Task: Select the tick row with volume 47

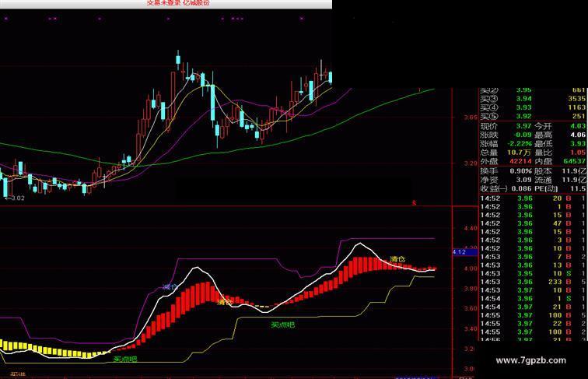Action: pos(534,223)
